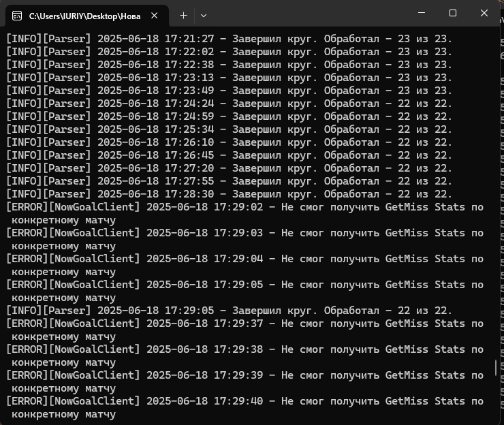
Task: Click the ERROR line timestamped 17:29:04
Action: (245, 259)
